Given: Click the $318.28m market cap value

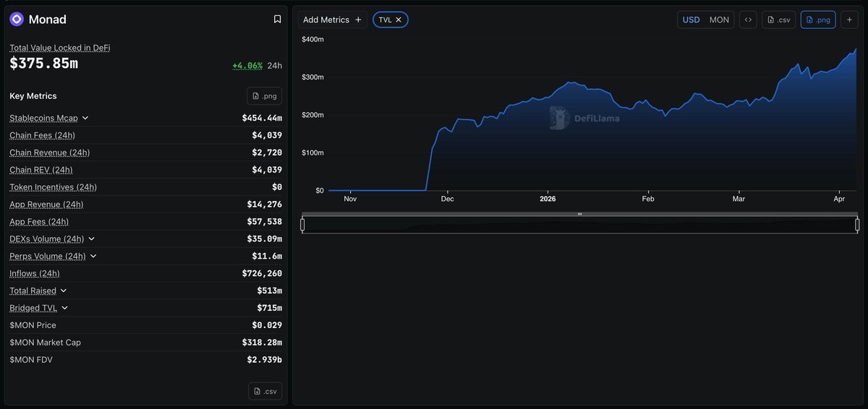Looking at the screenshot, I should point(262,343).
